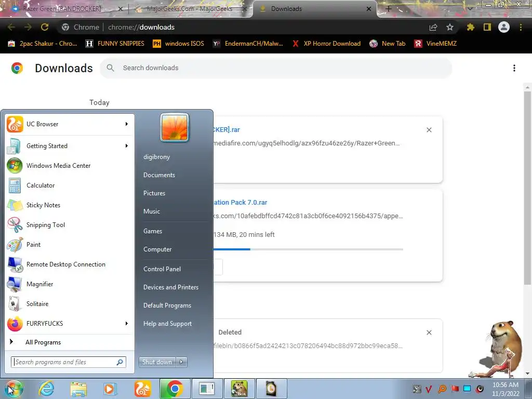Click the Pack 7.0.rar download progress bar

[x=309, y=249]
